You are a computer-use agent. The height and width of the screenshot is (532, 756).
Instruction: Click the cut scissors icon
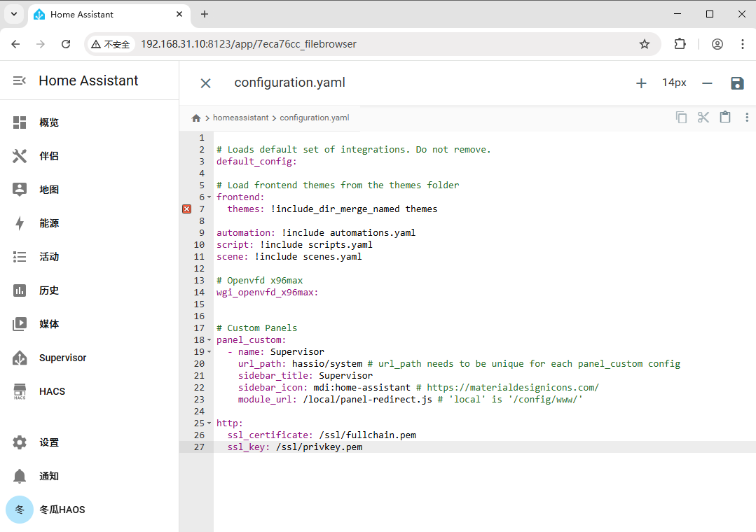(x=703, y=117)
